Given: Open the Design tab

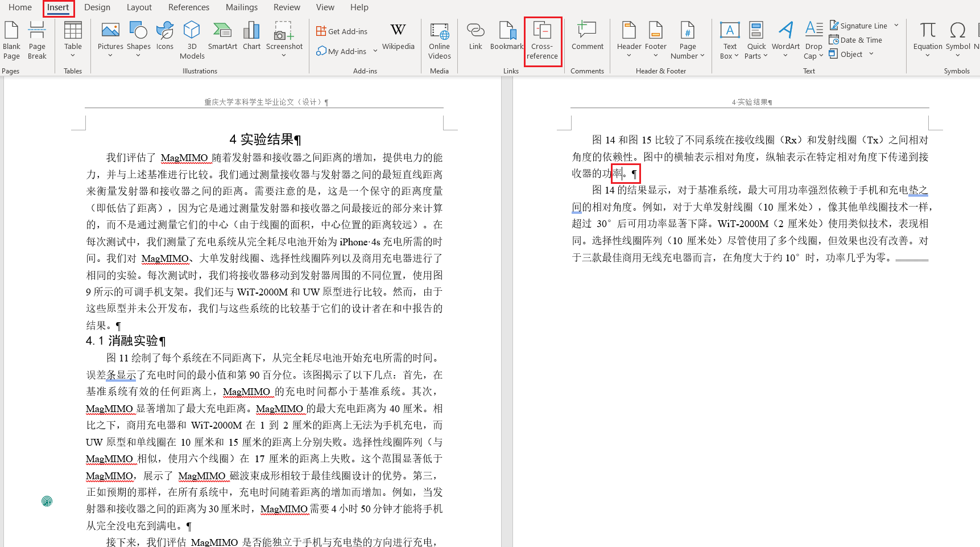Looking at the screenshot, I should (97, 7).
